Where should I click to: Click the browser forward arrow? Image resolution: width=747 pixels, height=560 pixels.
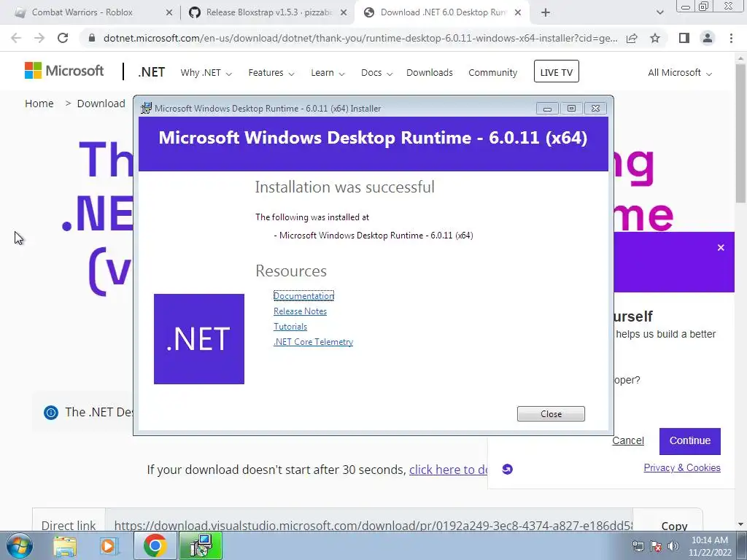(39, 38)
